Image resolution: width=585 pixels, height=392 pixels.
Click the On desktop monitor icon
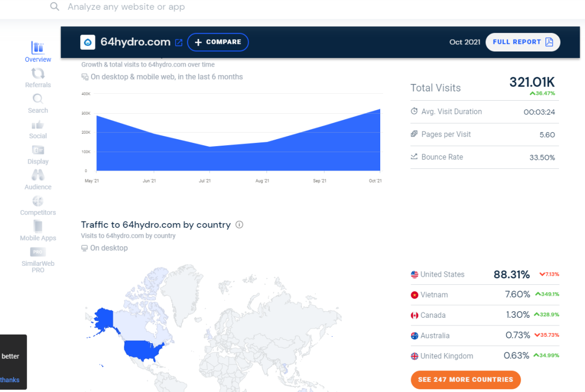pos(84,248)
